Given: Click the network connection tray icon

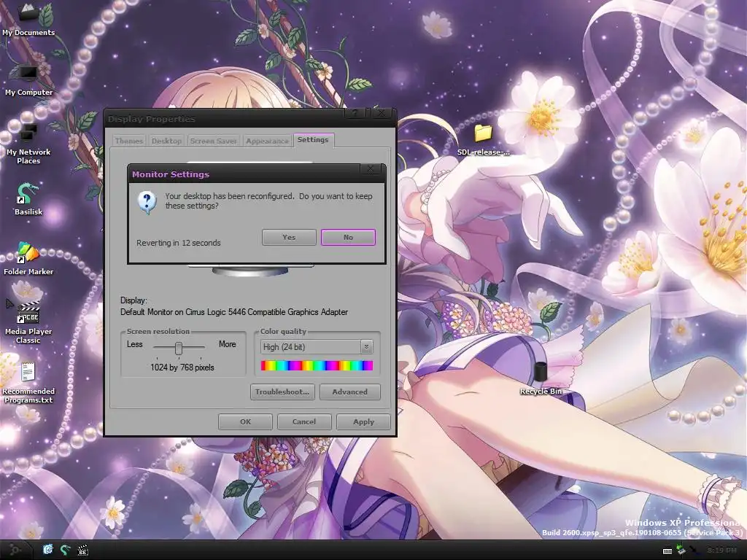Looking at the screenshot, I should pyautogui.click(x=681, y=550).
